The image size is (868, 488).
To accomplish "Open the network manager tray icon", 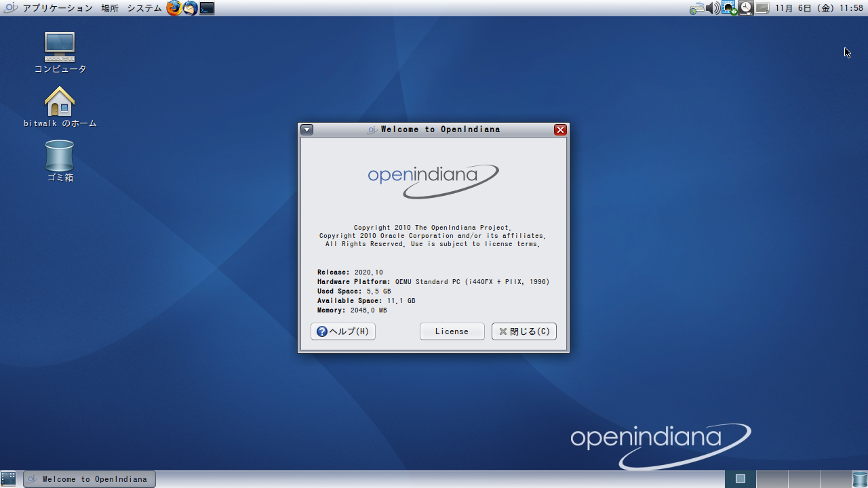I will click(728, 7).
